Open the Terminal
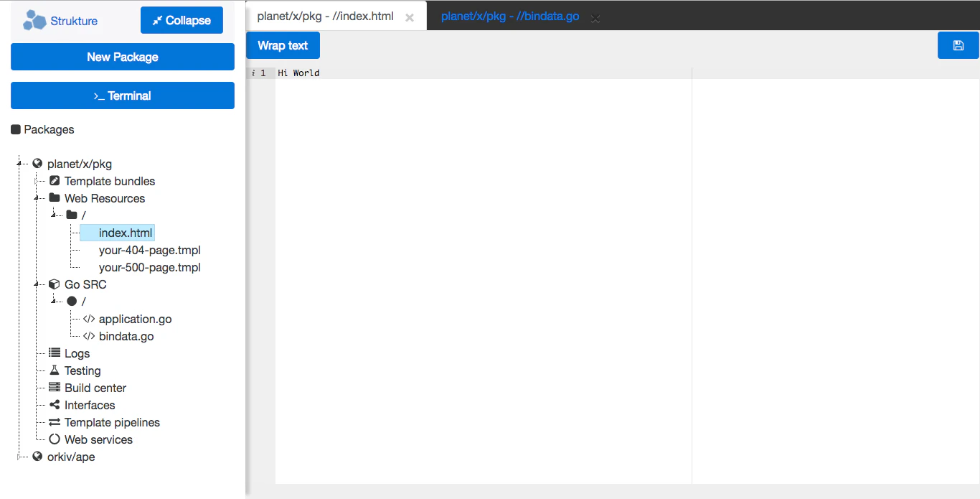Screen dimensions: 980x499 pos(122,95)
